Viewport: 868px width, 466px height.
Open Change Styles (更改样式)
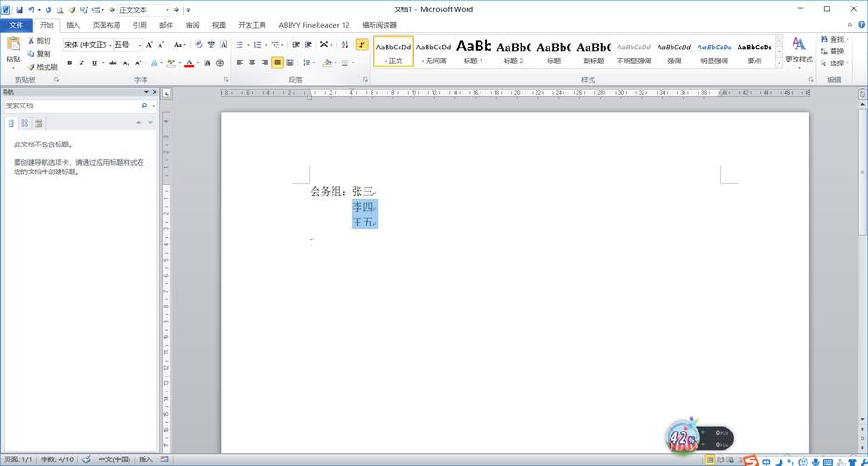pos(798,50)
